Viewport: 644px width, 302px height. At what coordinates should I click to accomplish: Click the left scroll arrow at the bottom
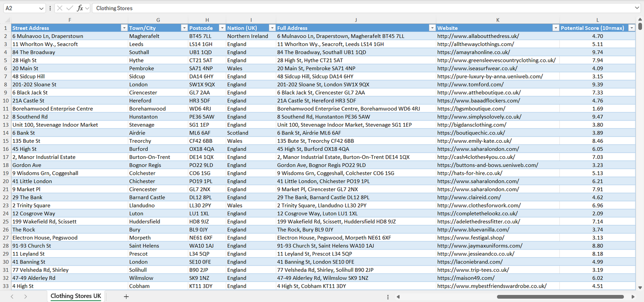[398, 297]
